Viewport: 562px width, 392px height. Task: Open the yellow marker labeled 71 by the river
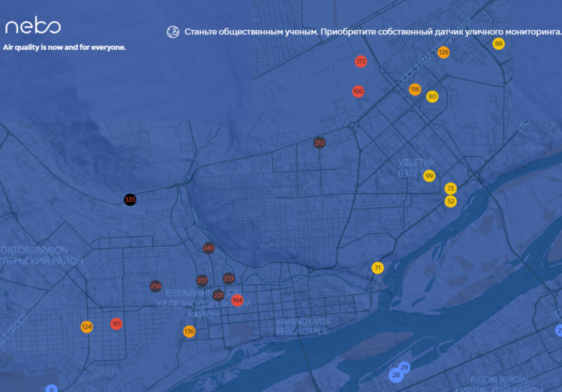[x=378, y=268]
